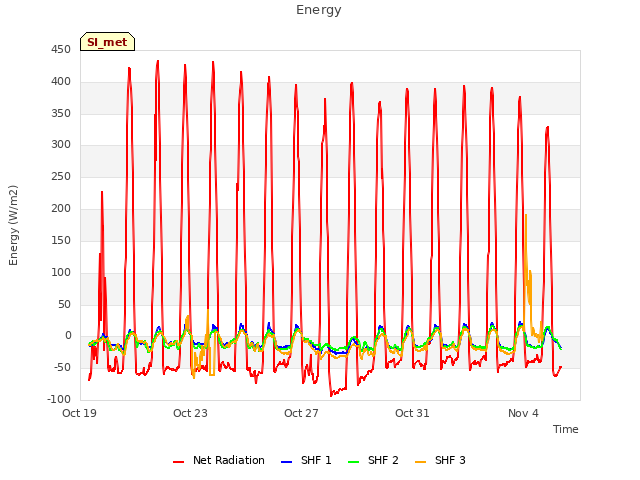Viewport: 640px width, 480px height.
Task: Click the 450 y-axis tick label
Action: click(x=61, y=50)
